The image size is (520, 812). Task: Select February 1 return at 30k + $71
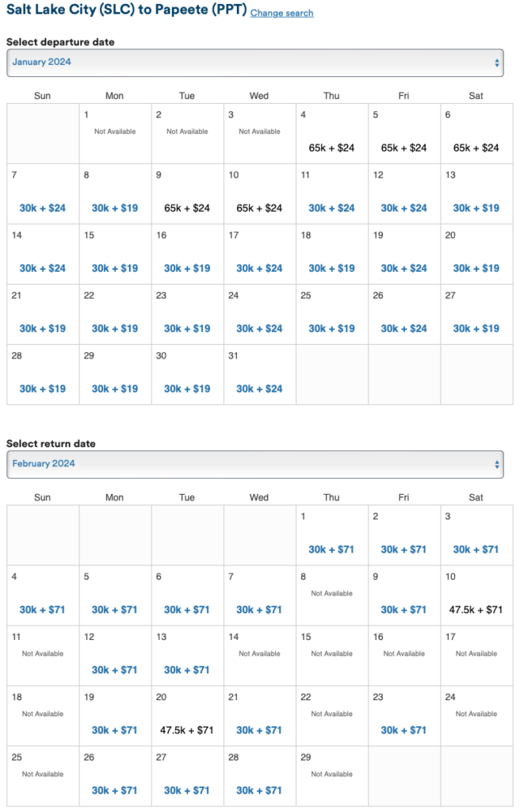(x=331, y=550)
